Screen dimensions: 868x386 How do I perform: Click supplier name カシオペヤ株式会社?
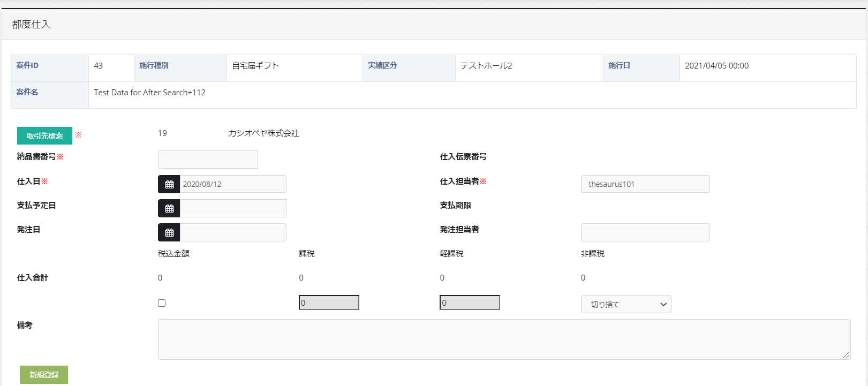(x=263, y=133)
